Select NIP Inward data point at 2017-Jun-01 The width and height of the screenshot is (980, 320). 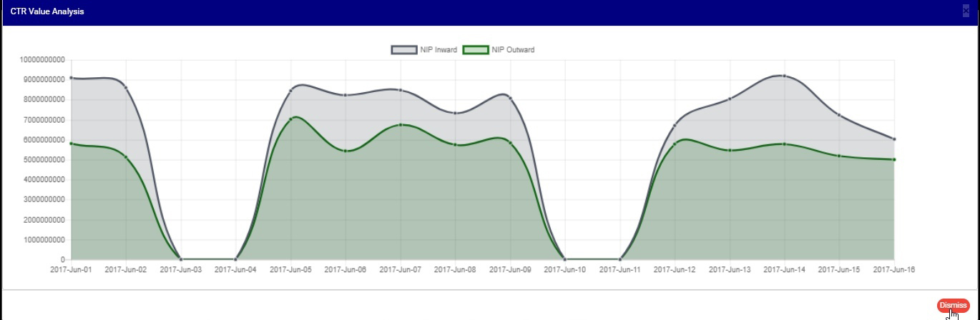(71, 78)
